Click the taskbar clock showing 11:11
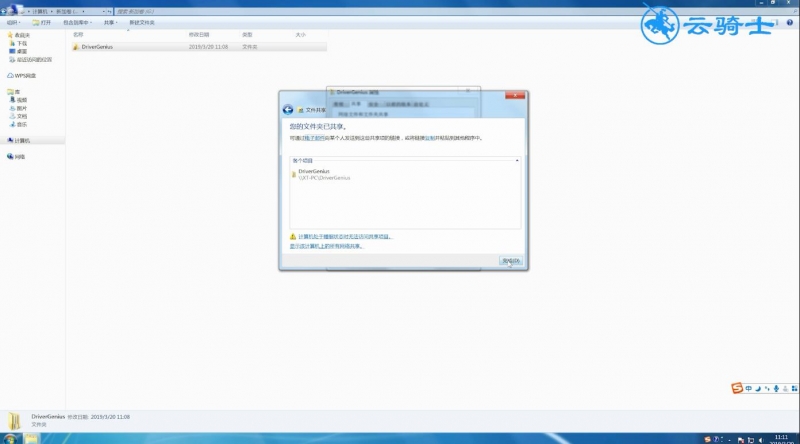The width and height of the screenshot is (800, 444). click(x=782, y=439)
